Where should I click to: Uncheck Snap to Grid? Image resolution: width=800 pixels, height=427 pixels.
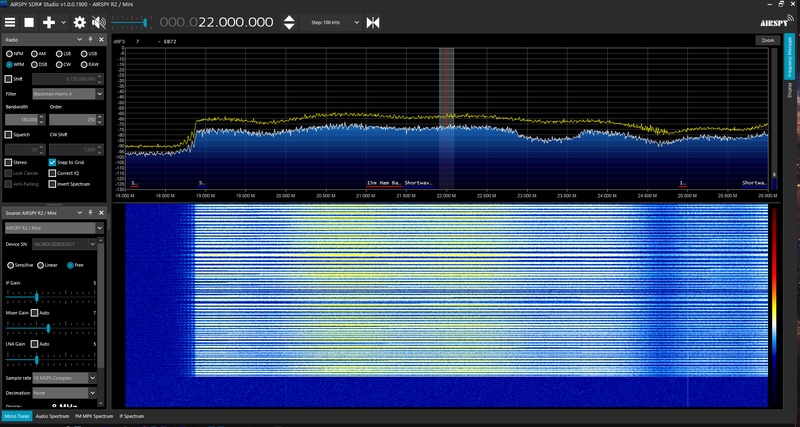(x=52, y=161)
